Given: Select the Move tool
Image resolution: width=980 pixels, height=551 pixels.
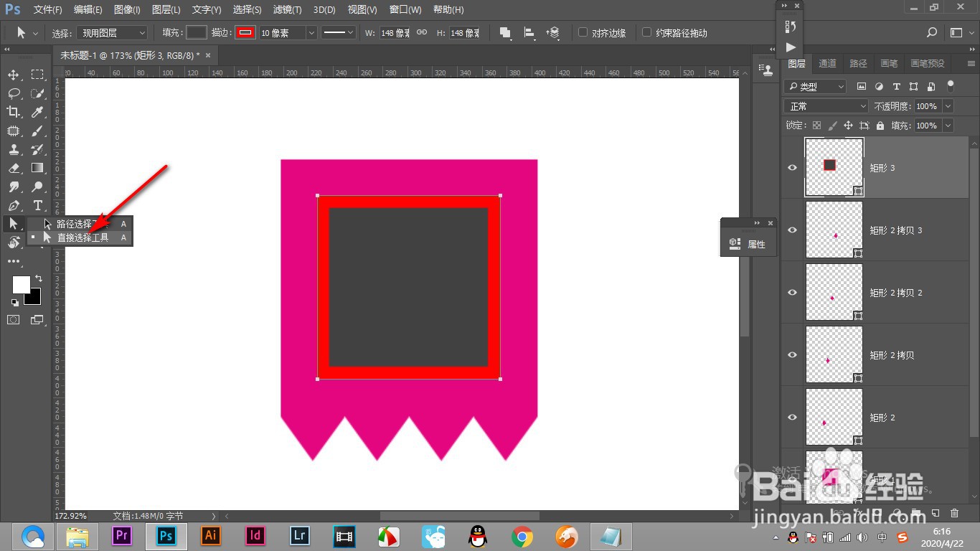Looking at the screenshot, I should click(14, 75).
